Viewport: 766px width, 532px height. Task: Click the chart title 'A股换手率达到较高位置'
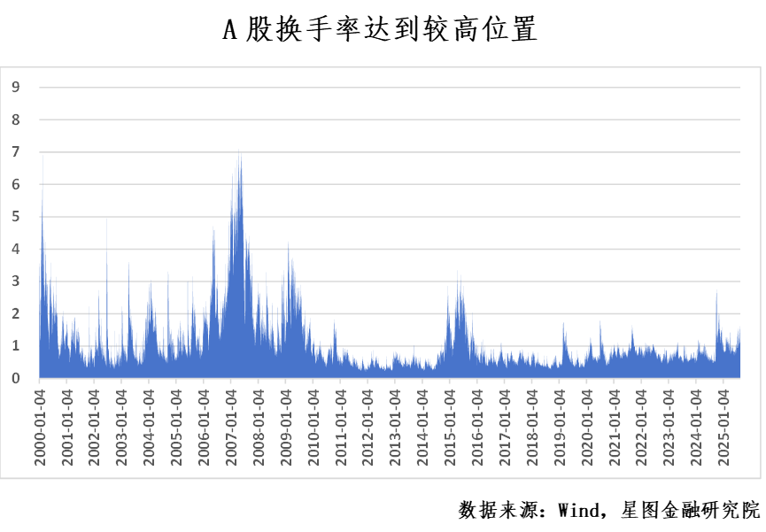[380, 29]
